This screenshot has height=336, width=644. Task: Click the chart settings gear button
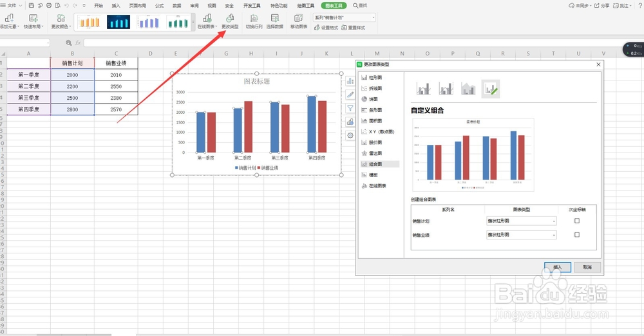pyautogui.click(x=350, y=135)
